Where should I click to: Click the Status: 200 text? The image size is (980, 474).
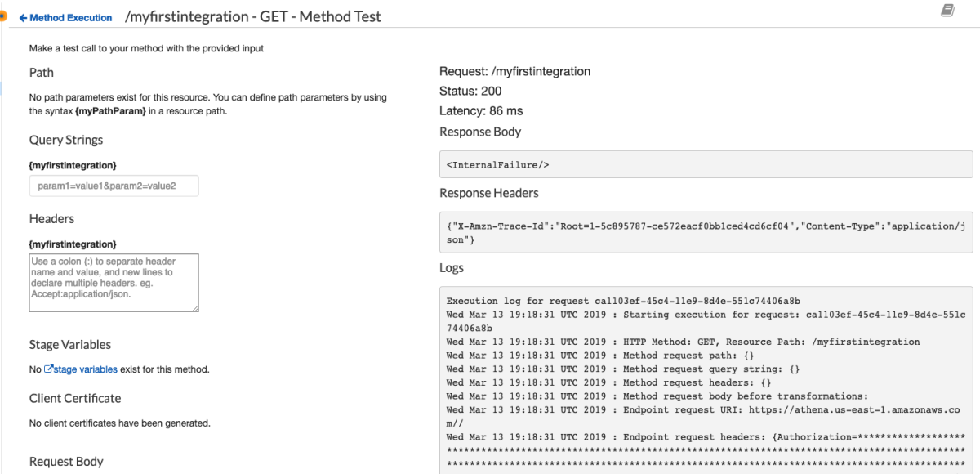pyautogui.click(x=470, y=91)
